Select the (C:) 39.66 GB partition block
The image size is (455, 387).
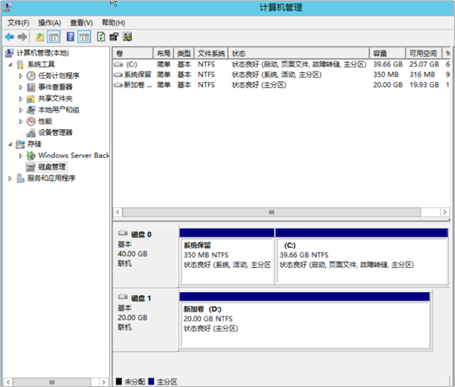tap(362, 256)
